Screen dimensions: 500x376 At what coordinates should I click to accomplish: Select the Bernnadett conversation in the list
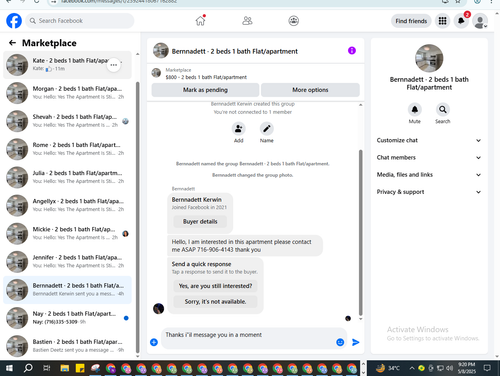point(67,290)
